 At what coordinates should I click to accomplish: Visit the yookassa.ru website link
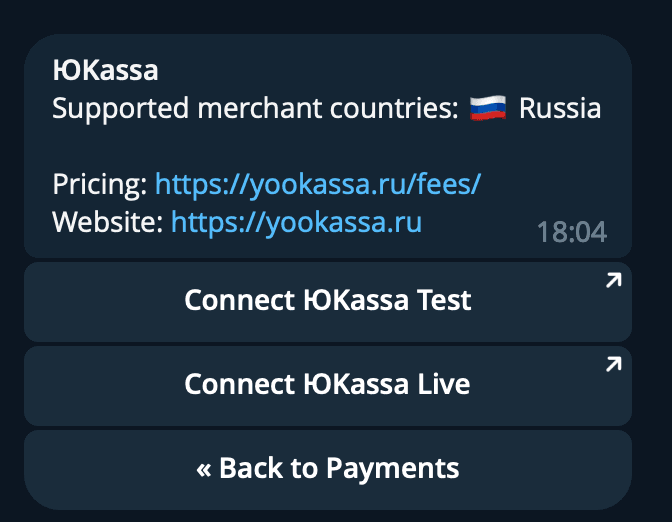click(296, 222)
